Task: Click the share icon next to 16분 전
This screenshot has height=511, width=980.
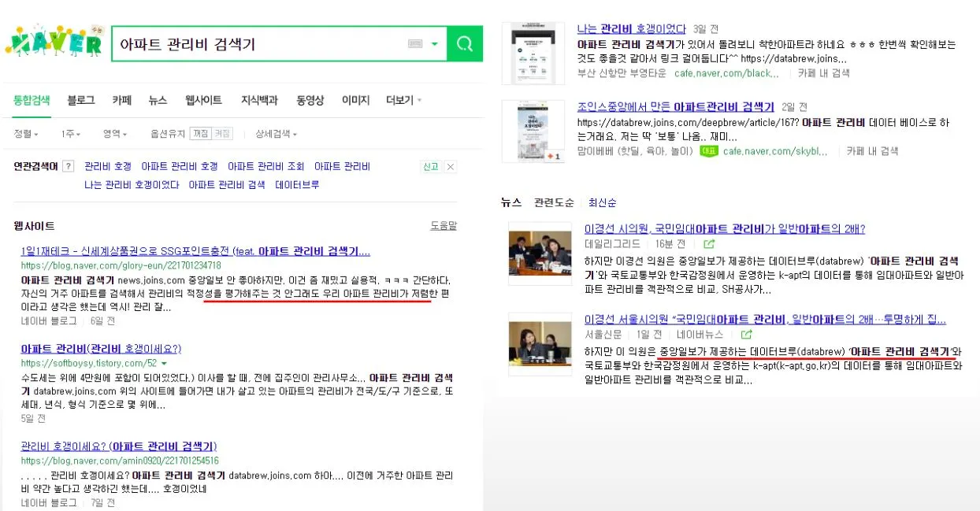Action: click(x=709, y=245)
